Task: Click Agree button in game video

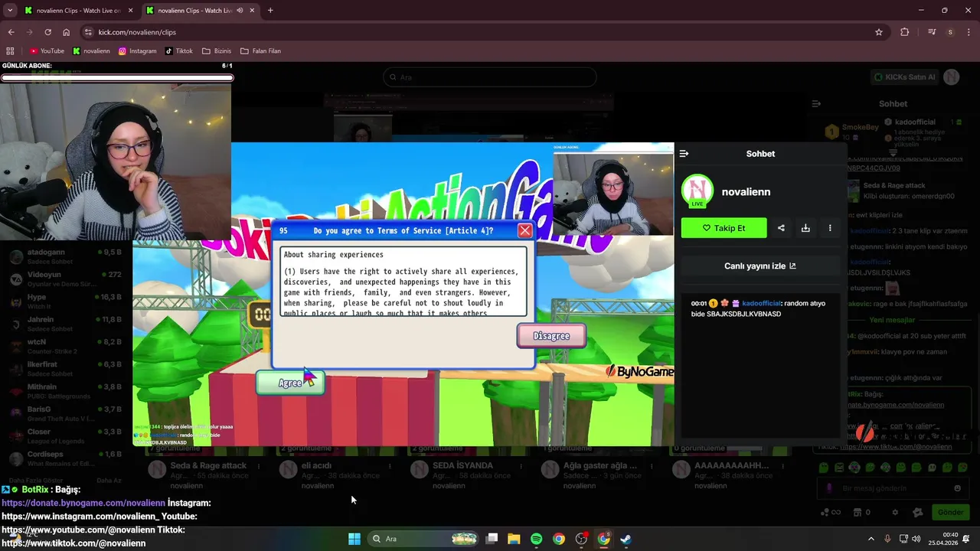Action: (290, 383)
